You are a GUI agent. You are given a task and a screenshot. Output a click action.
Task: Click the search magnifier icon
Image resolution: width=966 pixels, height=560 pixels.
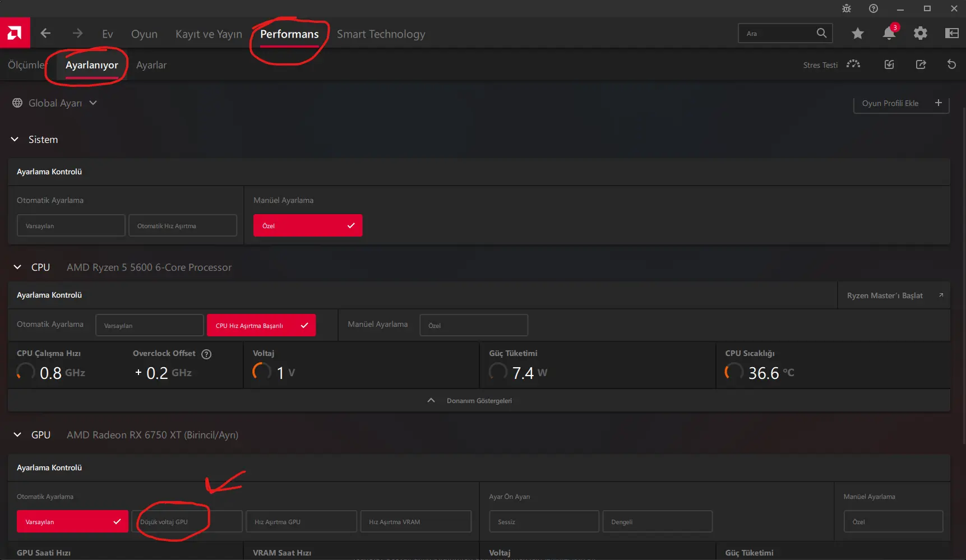point(821,33)
